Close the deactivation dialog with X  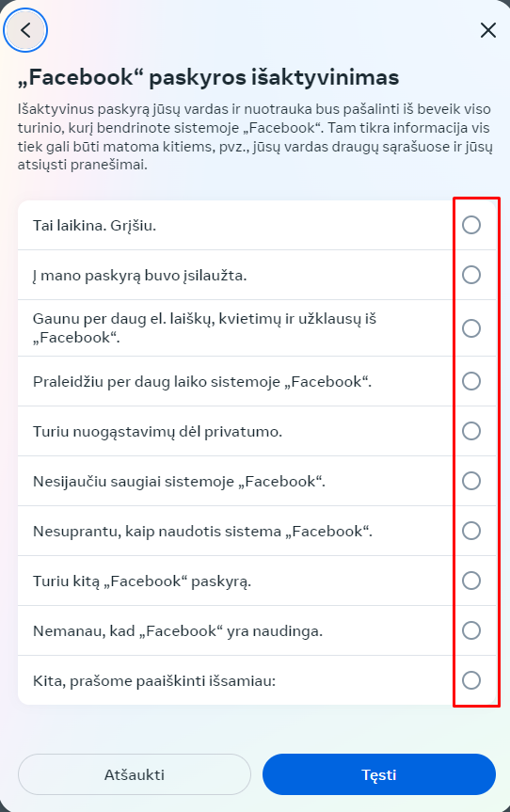[x=487, y=30]
